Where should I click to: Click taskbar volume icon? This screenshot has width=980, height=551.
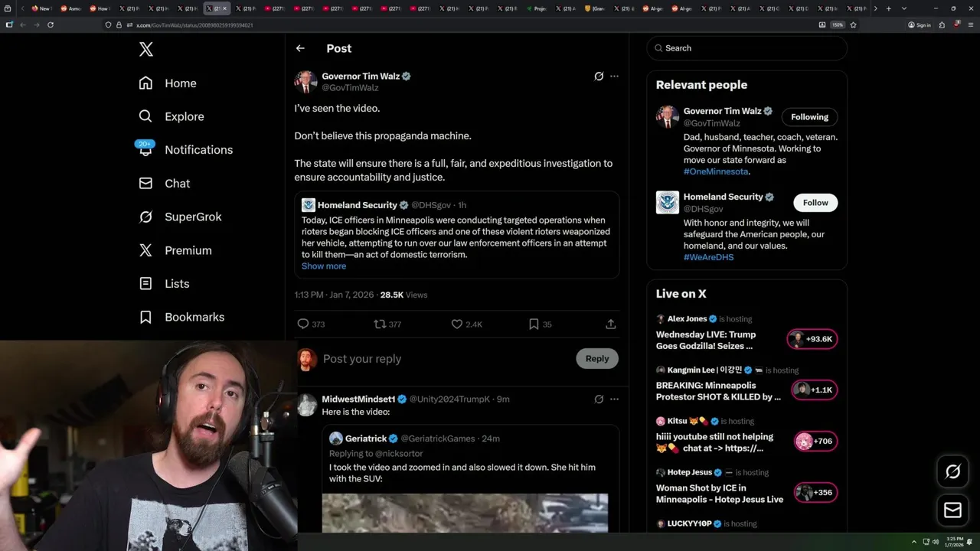pos(935,542)
